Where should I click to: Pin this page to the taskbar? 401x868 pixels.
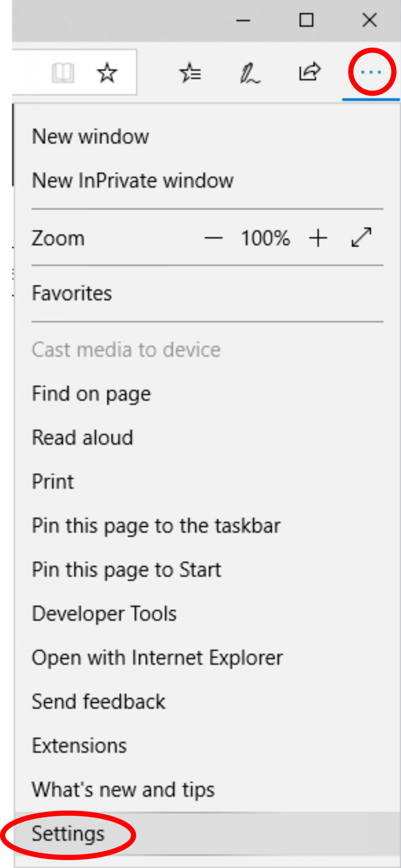[x=156, y=526]
